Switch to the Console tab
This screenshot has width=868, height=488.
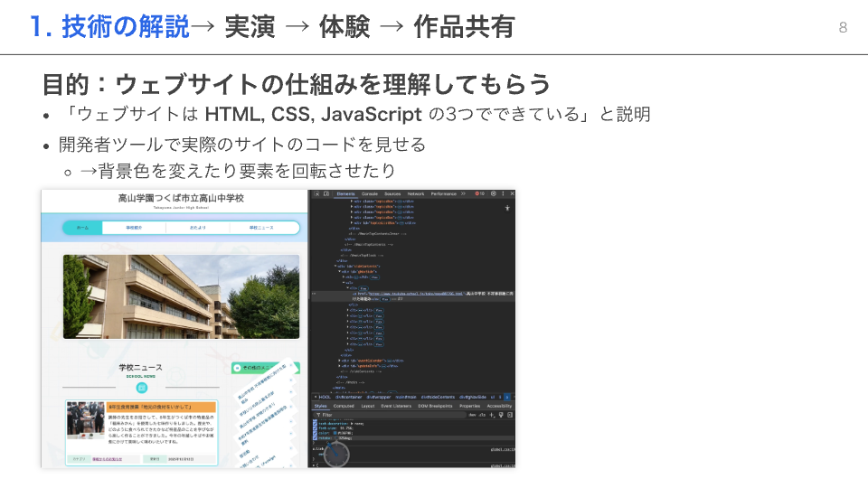point(370,193)
